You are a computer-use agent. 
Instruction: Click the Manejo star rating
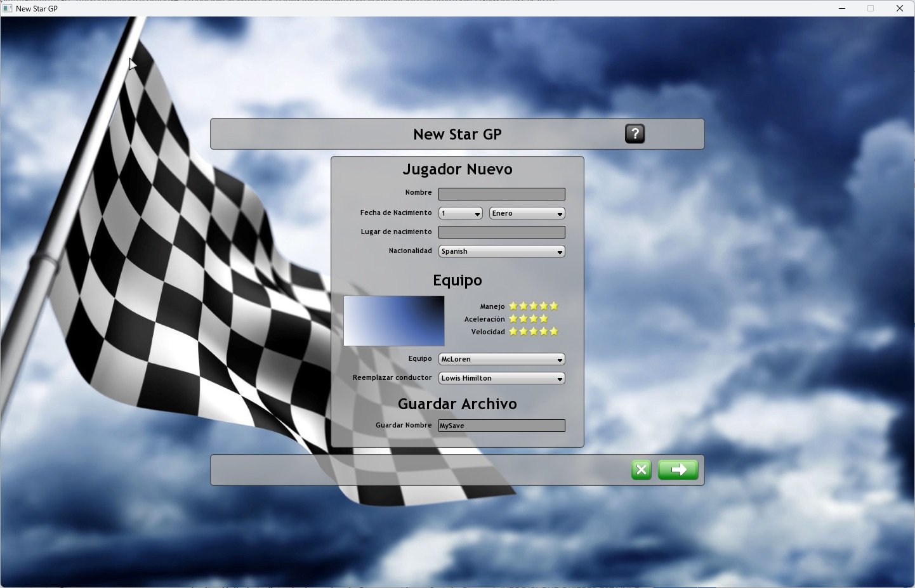point(533,306)
